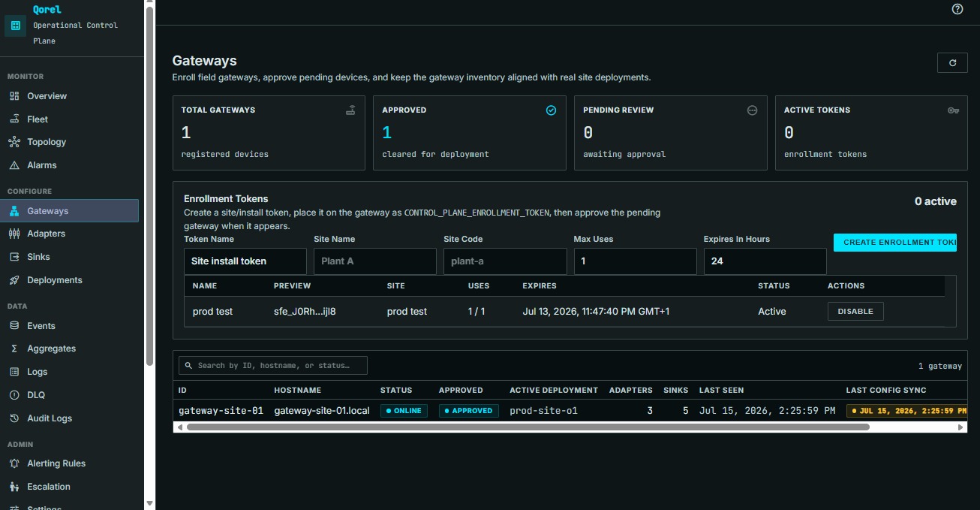Screen dimensions: 980x510
Task: Click the sidebar vertical scrollbar
Action: 150,187
